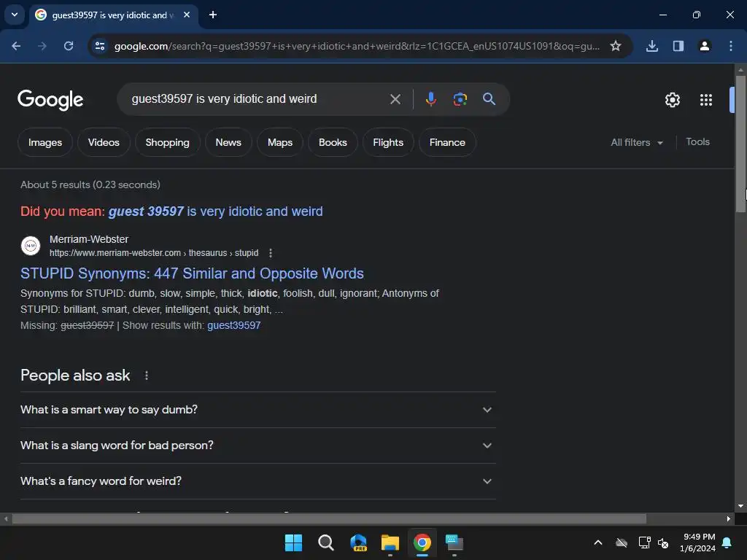Viewport: 747px width, 560px height.
Task: Open Windows taskbar search
Action: pyautogui.click(x=326, y=542)
